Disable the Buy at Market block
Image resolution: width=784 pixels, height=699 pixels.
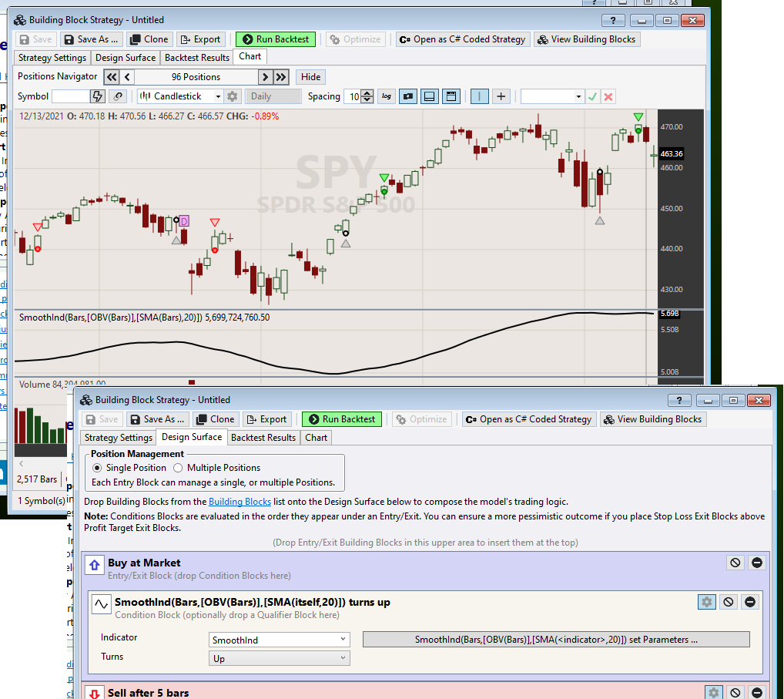(735, 563)
